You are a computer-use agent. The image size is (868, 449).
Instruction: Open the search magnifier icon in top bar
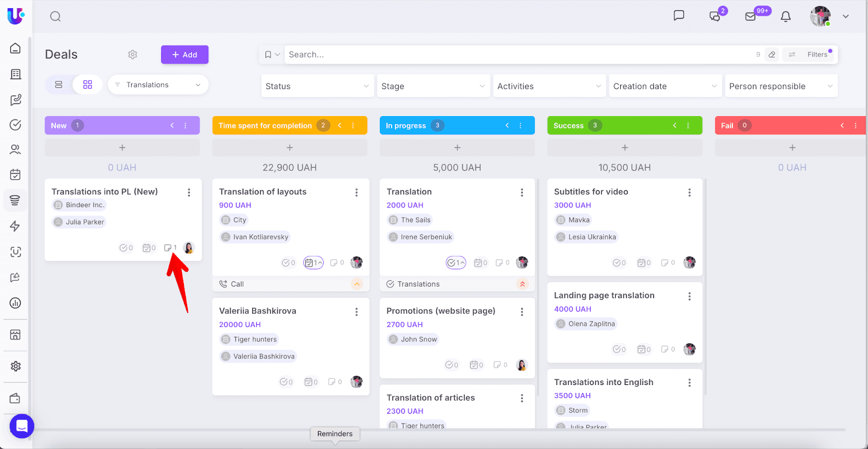tap(55, 16)
